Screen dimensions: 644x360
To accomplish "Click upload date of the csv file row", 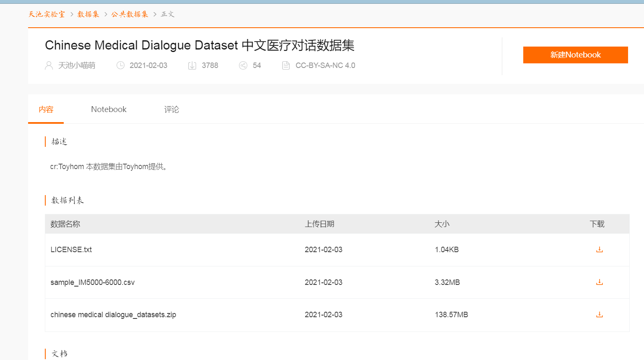I will (x=324, y=282).
